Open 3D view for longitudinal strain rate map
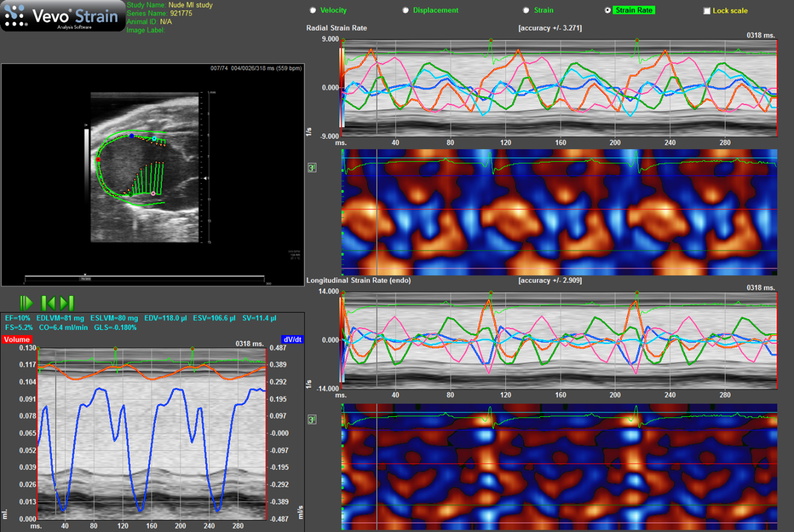The width and height of the screenshot is (794, 532). click(x=312, y=420)
